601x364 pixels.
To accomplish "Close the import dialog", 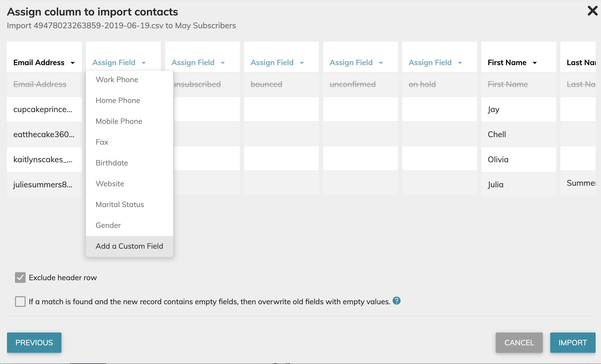I will 592,11.
